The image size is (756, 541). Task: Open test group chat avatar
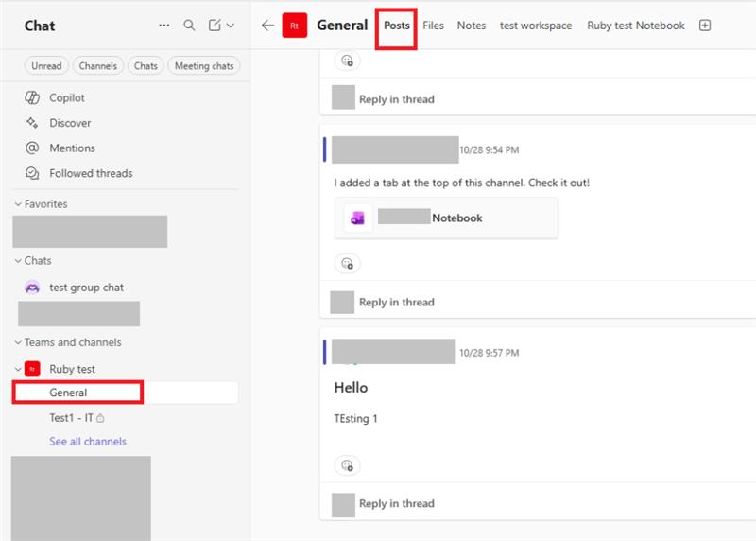(32, 288)
